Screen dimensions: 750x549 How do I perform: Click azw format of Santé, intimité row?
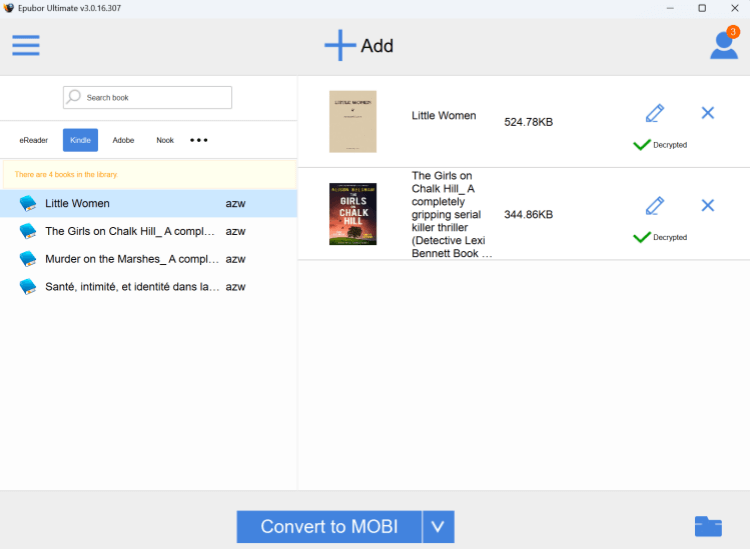pyautogui.click(x=235, y=287)
